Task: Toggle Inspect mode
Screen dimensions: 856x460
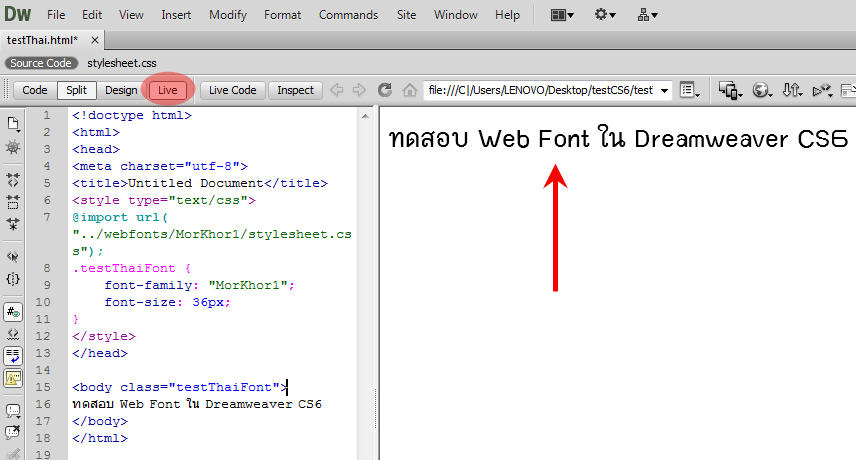Action: pos(295,90)
